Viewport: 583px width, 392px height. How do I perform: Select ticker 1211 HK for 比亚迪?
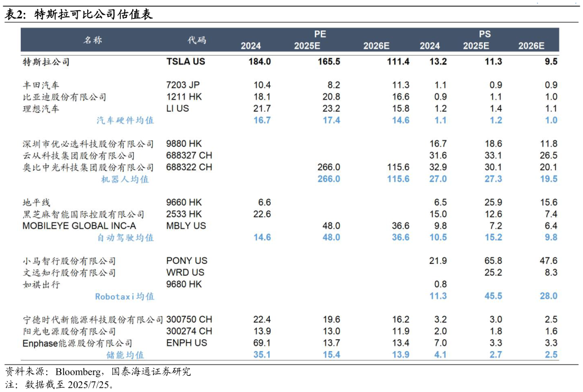click(183, 97)
